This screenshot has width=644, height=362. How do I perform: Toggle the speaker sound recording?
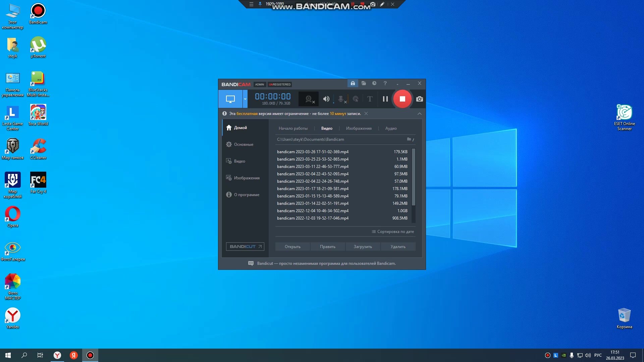326,99
